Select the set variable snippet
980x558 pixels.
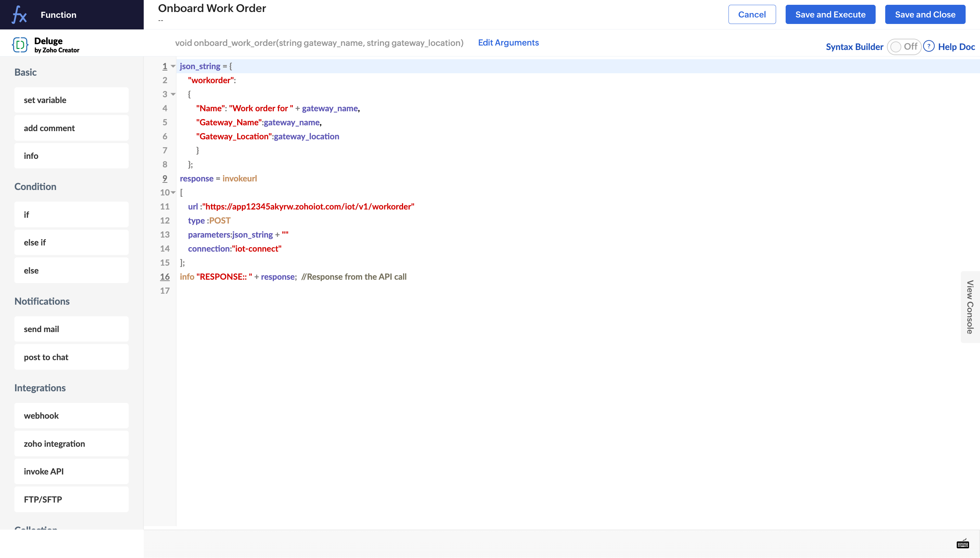click(71, 100)
